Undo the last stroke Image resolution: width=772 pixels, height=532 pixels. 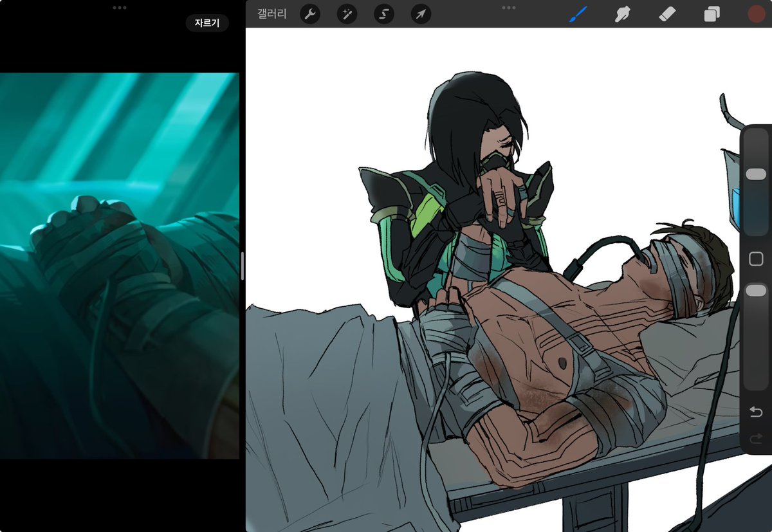coord(756,412)
